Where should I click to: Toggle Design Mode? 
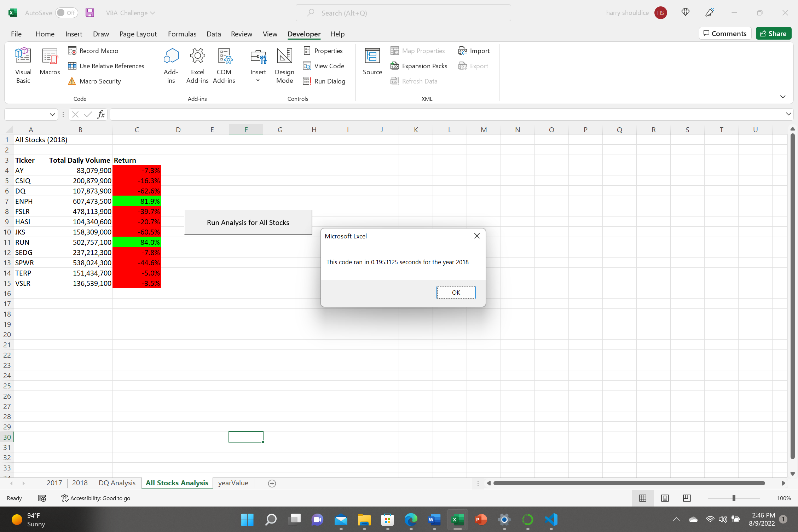tap(284, 66)
